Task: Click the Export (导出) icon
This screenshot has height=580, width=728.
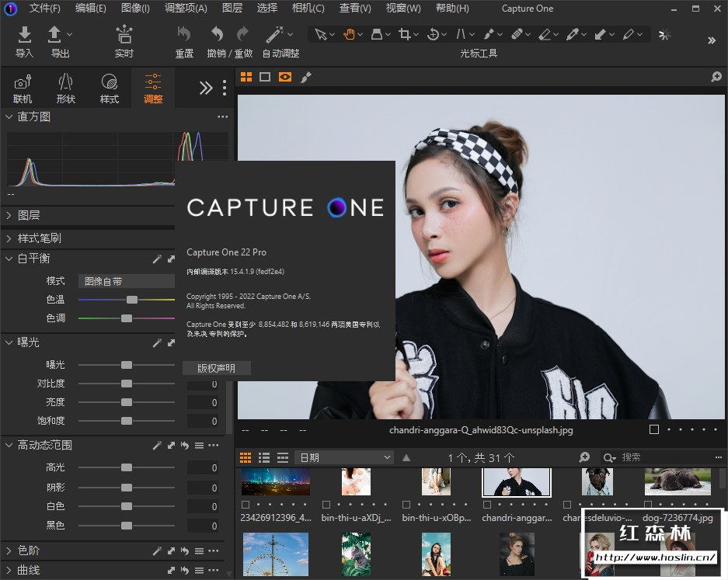Action: [x=55, y=34]
